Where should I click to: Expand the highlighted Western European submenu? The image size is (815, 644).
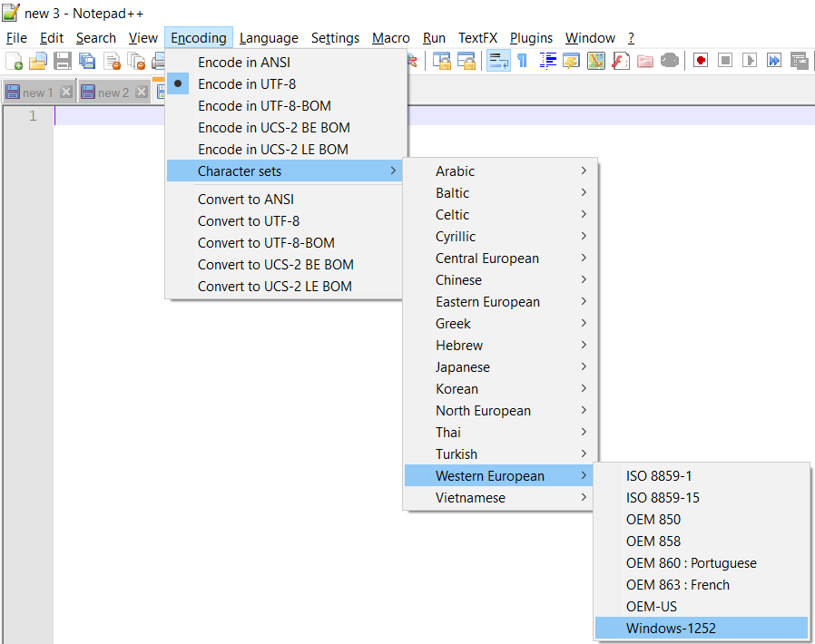click(501, 475)
